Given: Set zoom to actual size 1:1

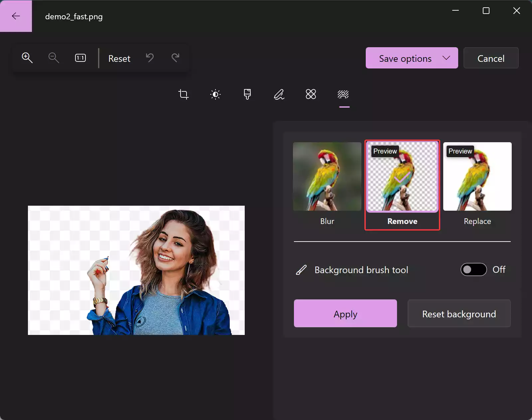Looking at the screenshot, I should point(80,58).
